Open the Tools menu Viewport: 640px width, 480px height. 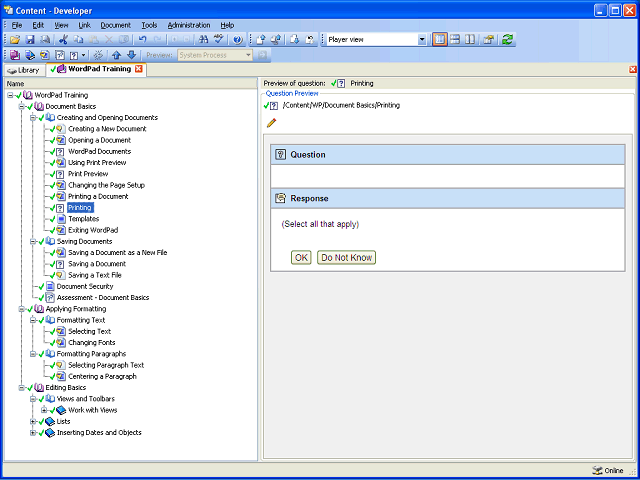pyautogui.click(x=149, y=25)
